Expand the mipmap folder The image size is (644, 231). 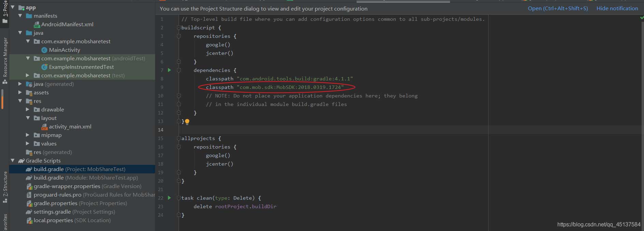click(28, 135)
